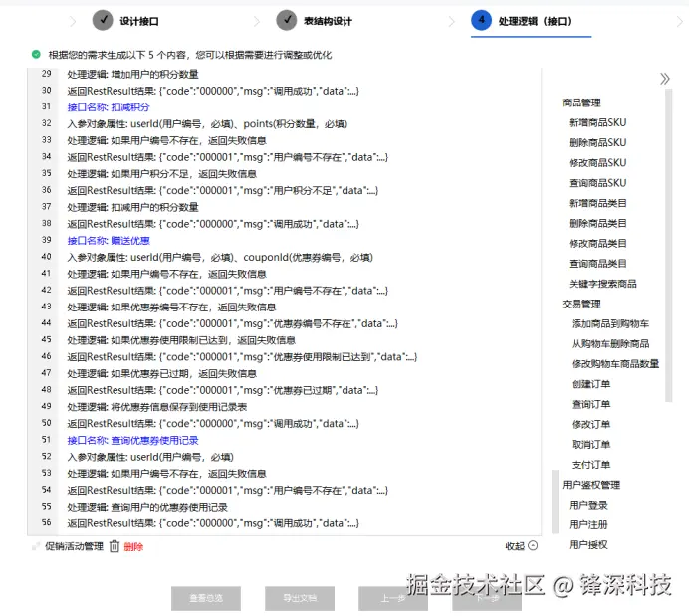690x616 pixels.
Task: Click the chevron after 处理逻辑(接口) step
Action: click(x=680, y=21)
